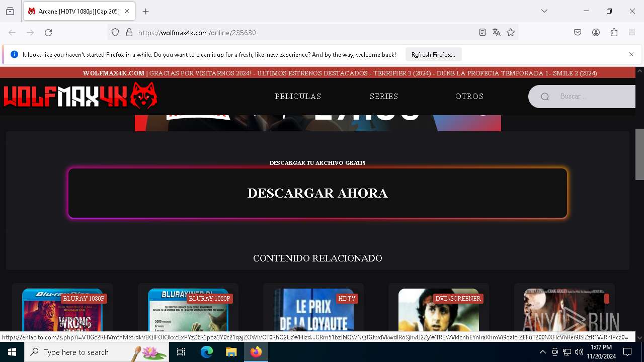Click the Type here to search box
The image size is (644, 362).
[x=97, y=352]
